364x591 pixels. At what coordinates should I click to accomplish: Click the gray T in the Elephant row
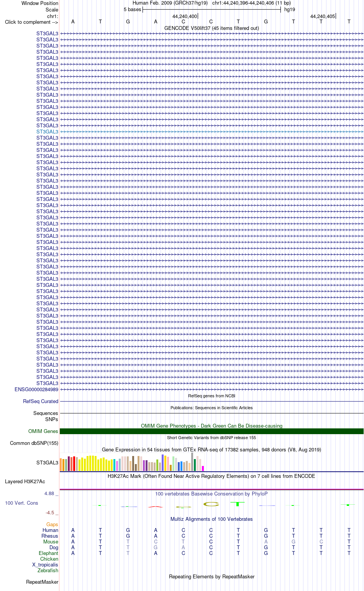click(128, 553)
